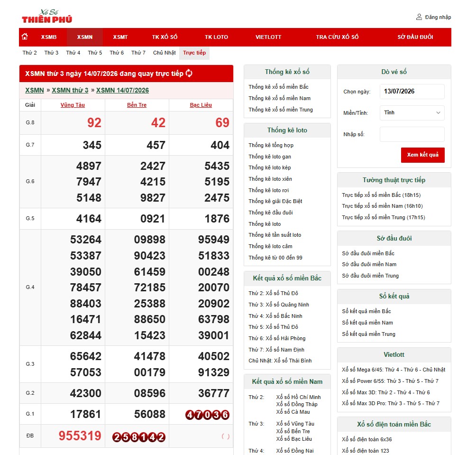Open TK XỔ SỐ menu
Viewport: 476px width, 455px height.
point(165,37)
